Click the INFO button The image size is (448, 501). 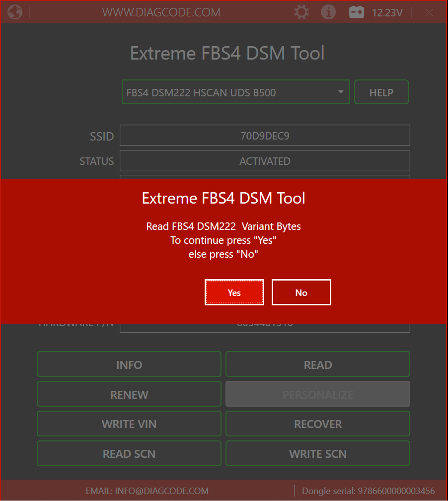click(129, 364)
